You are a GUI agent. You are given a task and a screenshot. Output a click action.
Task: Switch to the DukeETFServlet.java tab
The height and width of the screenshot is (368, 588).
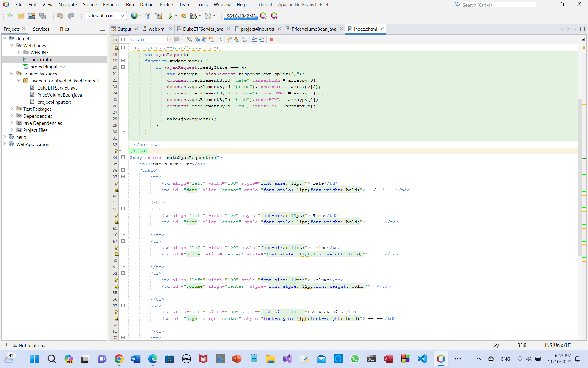coord(203,29)
